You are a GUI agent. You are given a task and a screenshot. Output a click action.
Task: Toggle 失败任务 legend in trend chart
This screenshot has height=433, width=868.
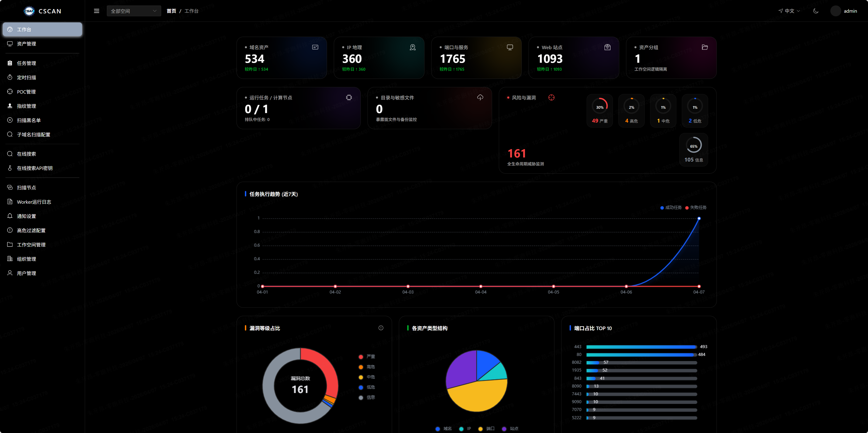696,208
